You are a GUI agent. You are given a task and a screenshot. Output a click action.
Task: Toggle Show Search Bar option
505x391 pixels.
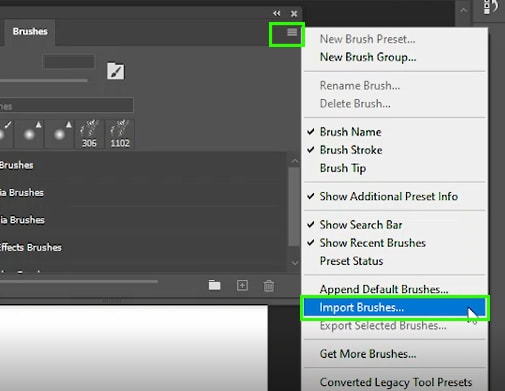point(361,225)
